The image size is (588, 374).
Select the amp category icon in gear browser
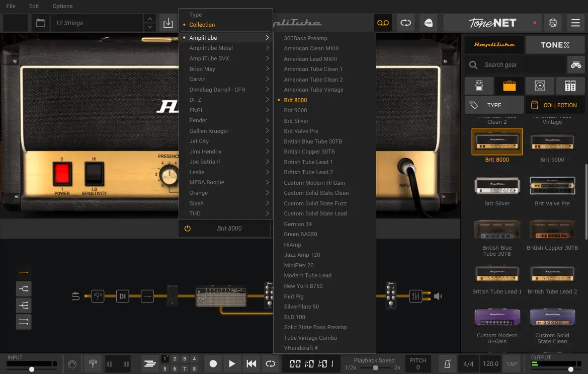point(509,86)
